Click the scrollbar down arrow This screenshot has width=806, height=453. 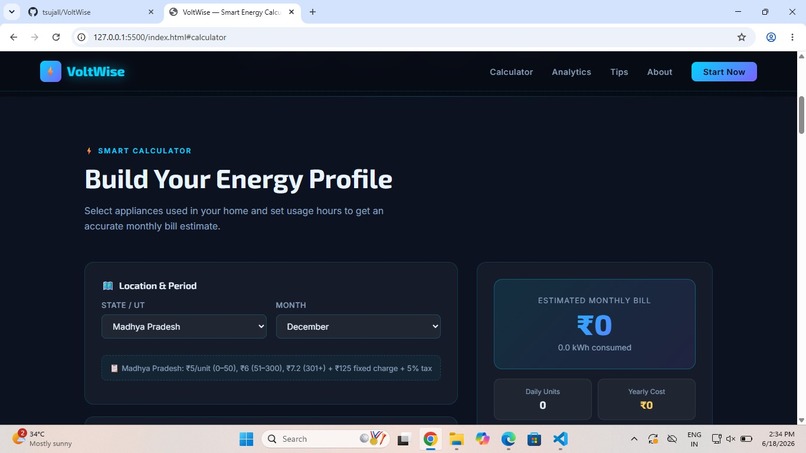tap(801, 420)
